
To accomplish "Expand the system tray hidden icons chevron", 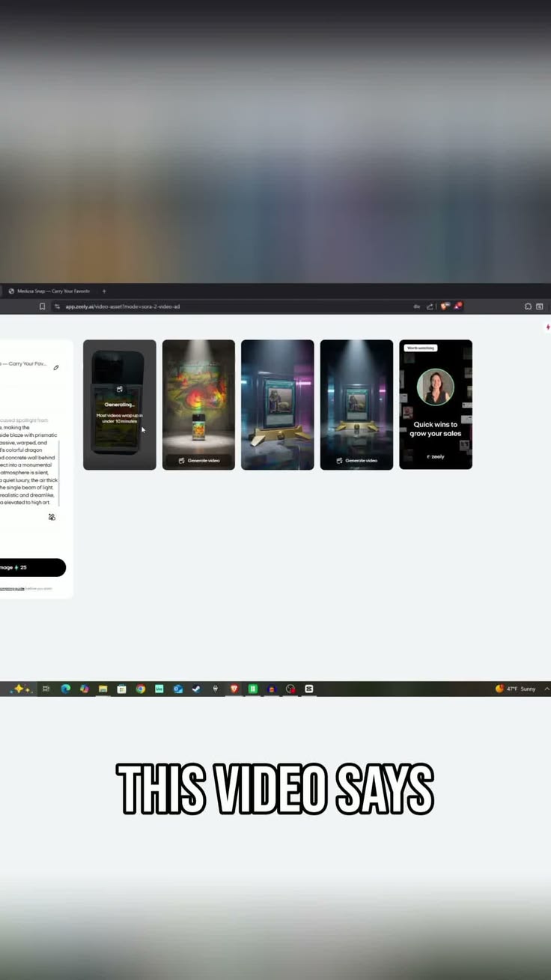I will (x=547, y=689).
